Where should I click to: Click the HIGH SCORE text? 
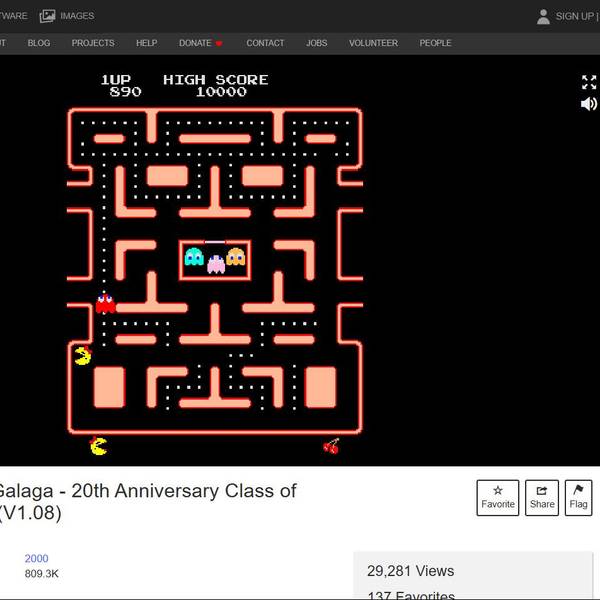coord(215,80)
